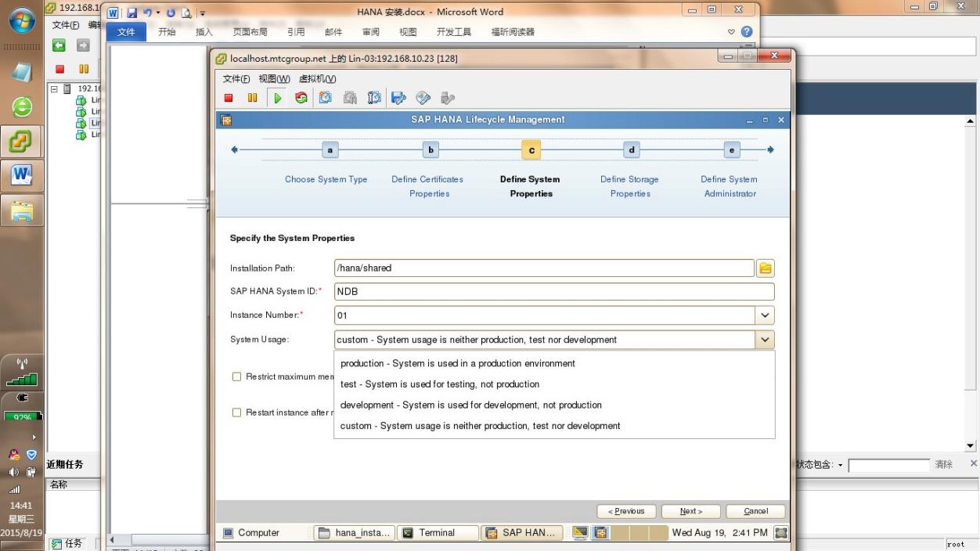Click the Word print preview icon
The width and height of the screenshot is (980, 551).
pyautogui.click(x=186, y=13)
